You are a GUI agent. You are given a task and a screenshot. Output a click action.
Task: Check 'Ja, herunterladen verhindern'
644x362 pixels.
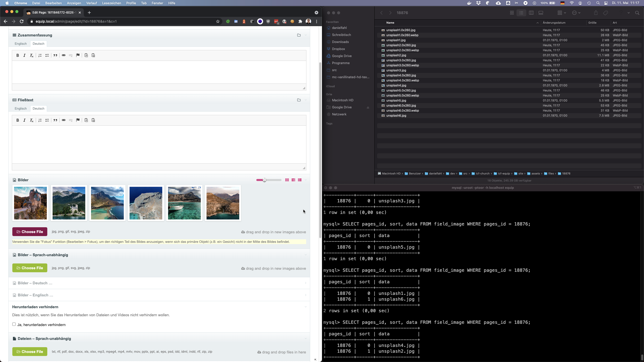pos(14,324)
